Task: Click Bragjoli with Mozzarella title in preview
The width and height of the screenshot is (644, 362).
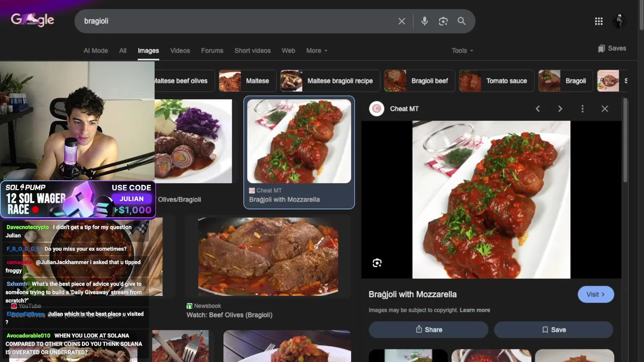Action: coord(413,294)
